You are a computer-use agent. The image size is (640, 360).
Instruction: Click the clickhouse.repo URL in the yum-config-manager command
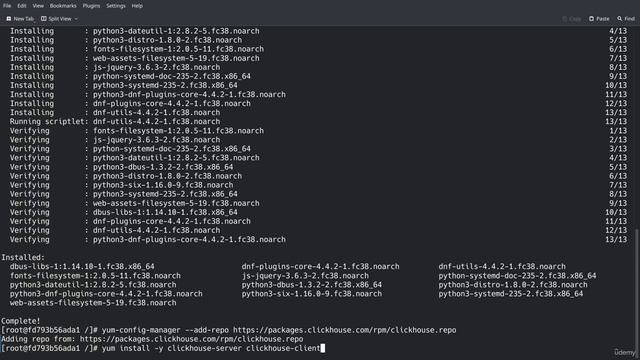pyautogui.click(x=344, y=330)
